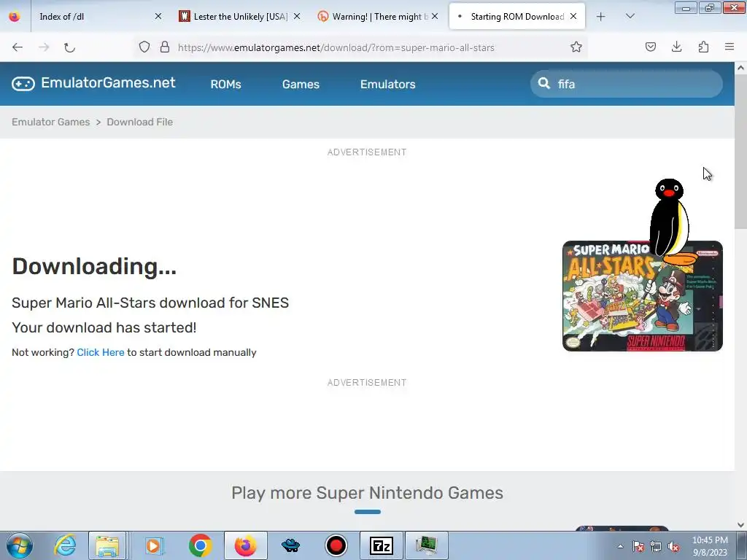
Task: Click the network tray icon
Action: 656,546
